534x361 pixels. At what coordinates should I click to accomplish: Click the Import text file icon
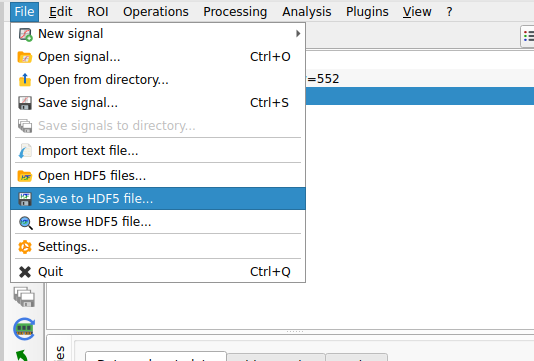pyautogui.click(x=25, y=151)
